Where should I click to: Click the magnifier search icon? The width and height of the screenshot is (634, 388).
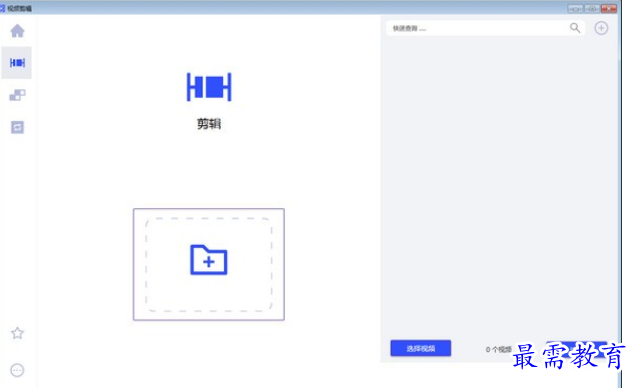point(575,28)
